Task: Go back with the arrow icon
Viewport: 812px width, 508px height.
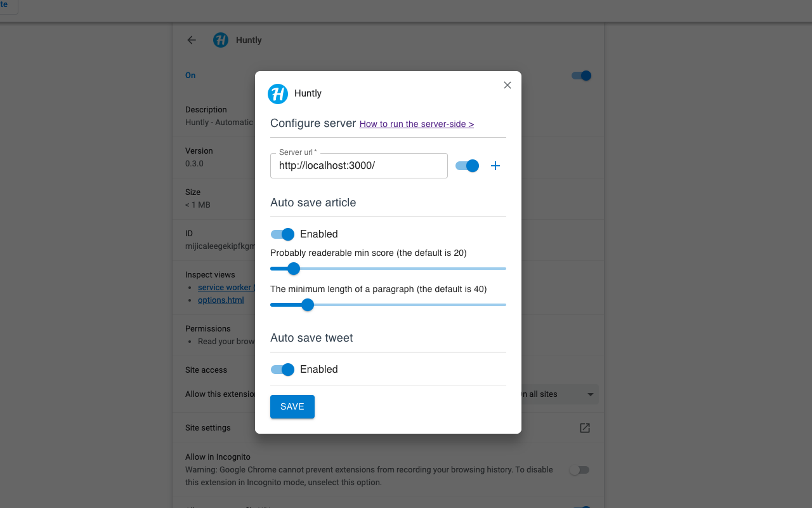Action: (x=192, y=40)
